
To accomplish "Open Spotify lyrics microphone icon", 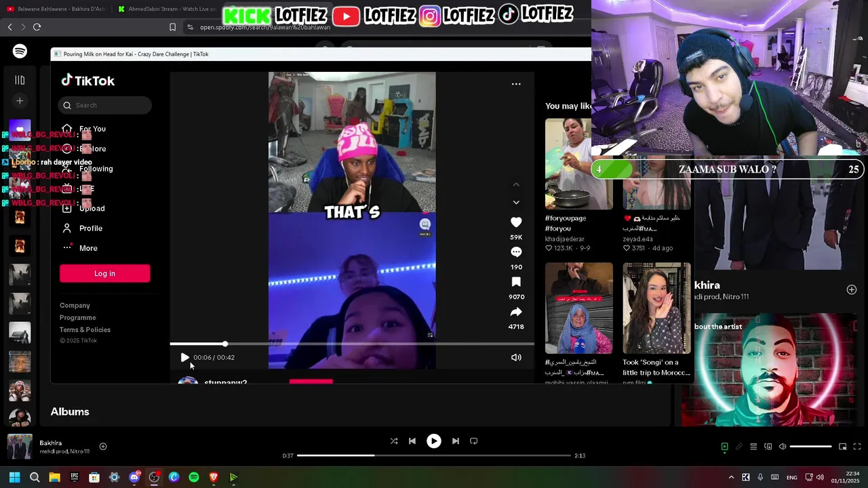I will [x=739, y=447].
